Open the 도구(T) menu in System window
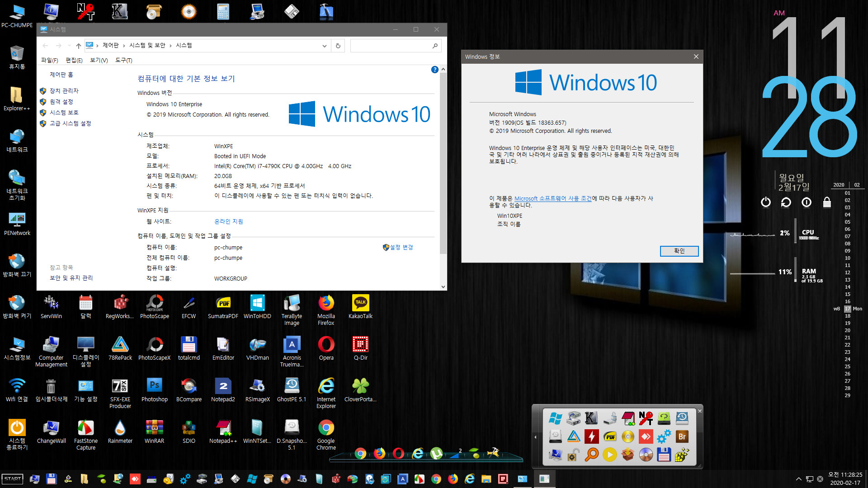Image resolution: width=868 pixels, height=488 pixels. 123,60
